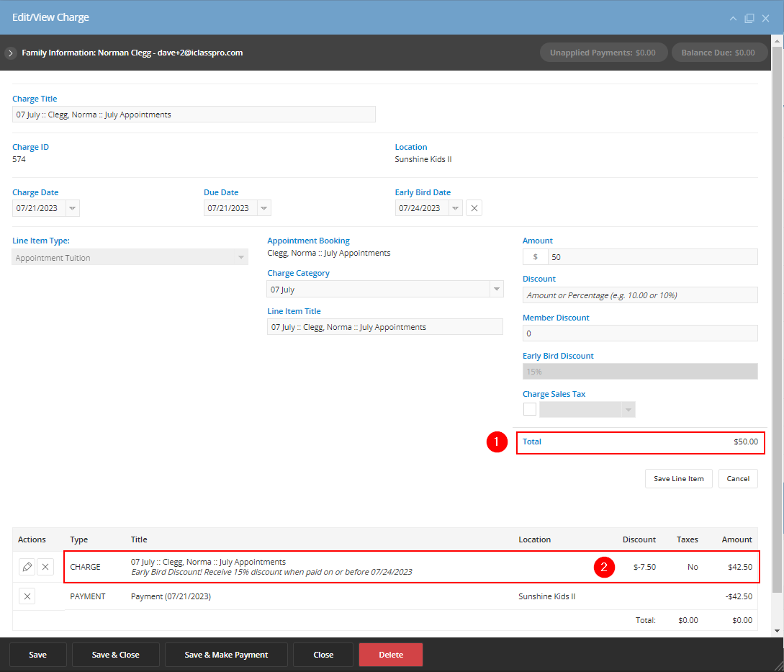Expand the Family Information arrow icon
The image size is (784, 672).
coord(10,53)
